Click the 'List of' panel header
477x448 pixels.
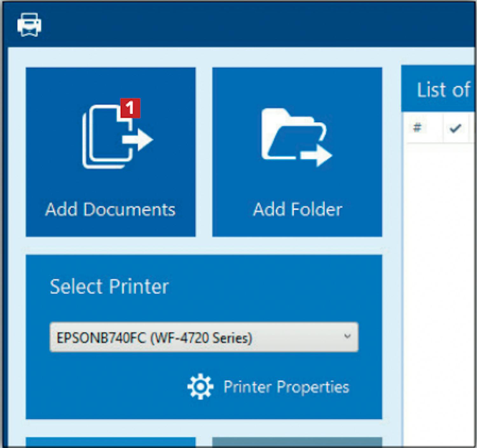click(x=443, y=90)
